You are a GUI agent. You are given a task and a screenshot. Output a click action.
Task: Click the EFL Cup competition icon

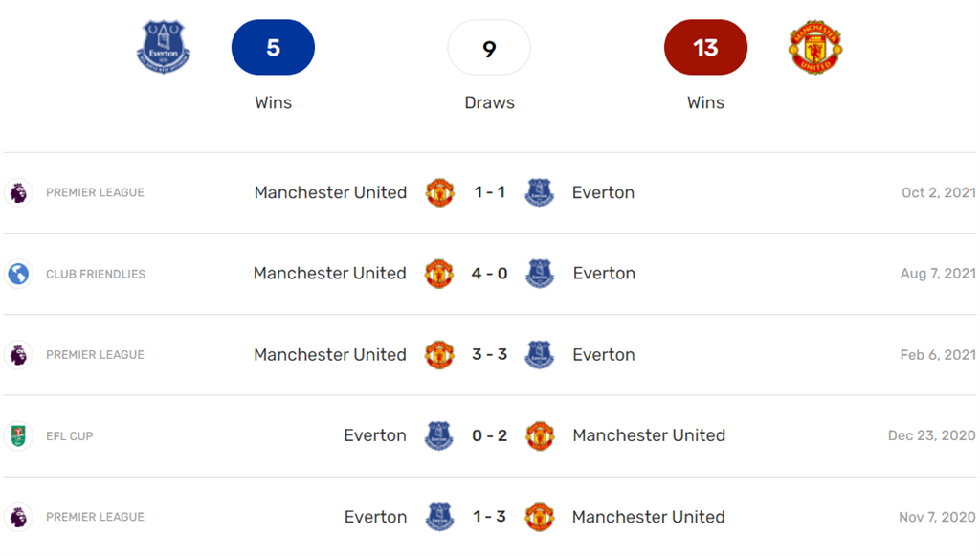[x=18, y=435]
